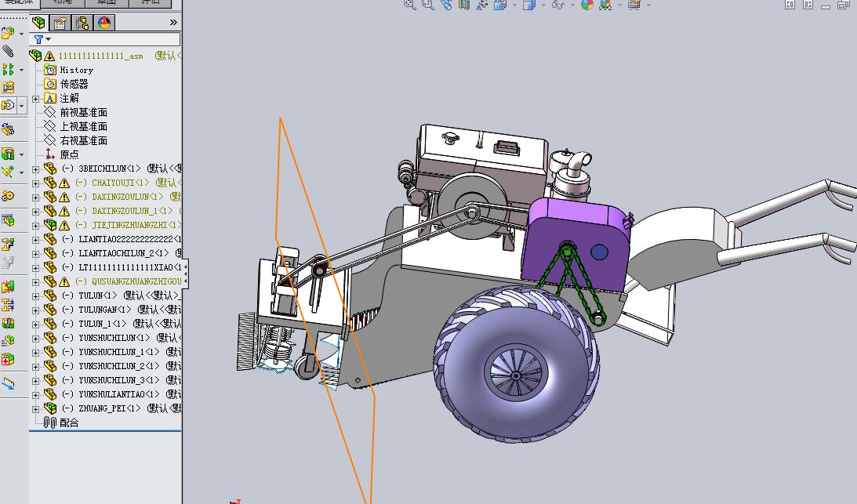Open the Move Component dropdown arrow
This screenshot has width=857, height=504.
click(21, 106)
